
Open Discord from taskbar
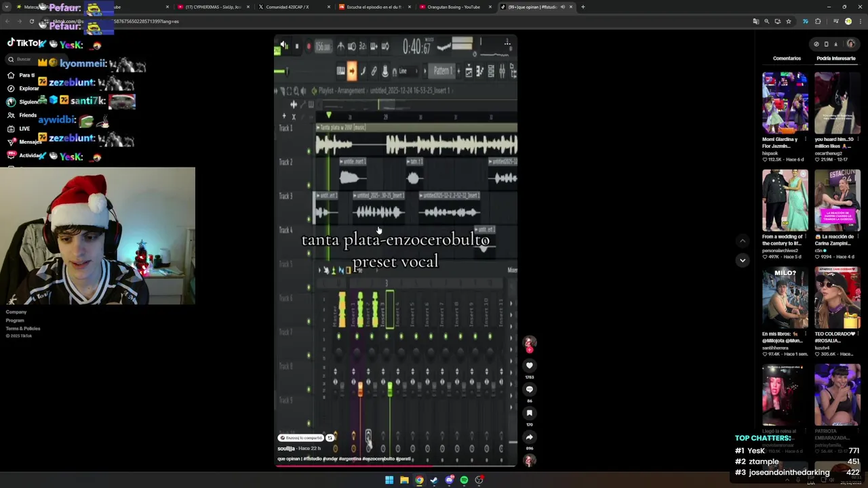point(449,480)
